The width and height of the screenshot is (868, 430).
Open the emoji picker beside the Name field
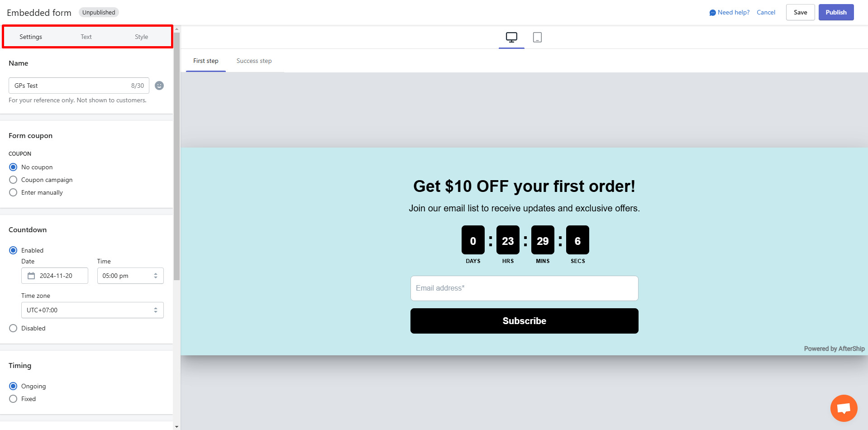pos(159,86)
